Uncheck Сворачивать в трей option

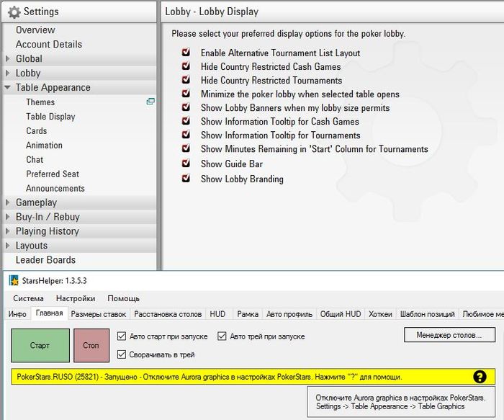click(122, 354)
